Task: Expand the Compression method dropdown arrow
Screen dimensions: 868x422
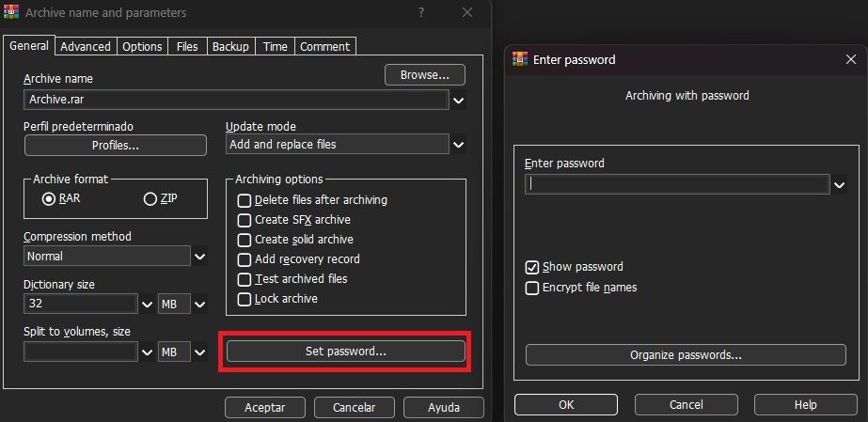Action: click(x=200, y=257)
